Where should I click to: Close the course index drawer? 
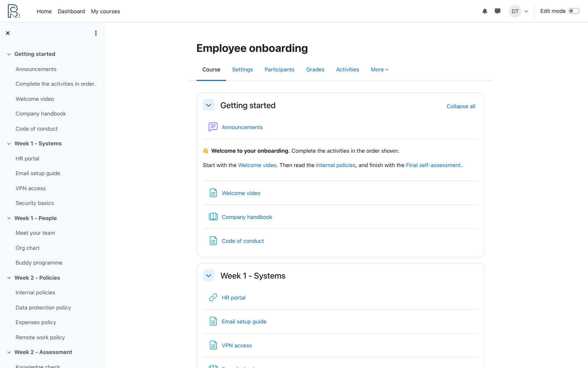pyautogui.click(x=8, y=33)
